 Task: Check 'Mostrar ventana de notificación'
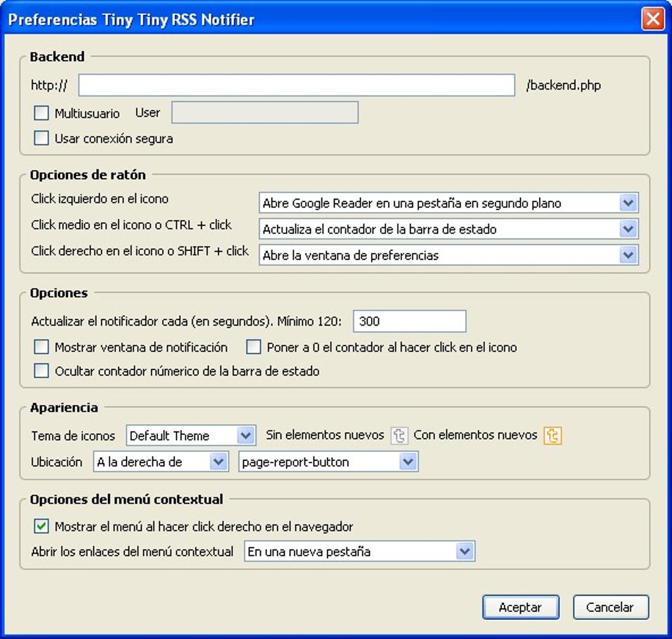pos(41,346)
